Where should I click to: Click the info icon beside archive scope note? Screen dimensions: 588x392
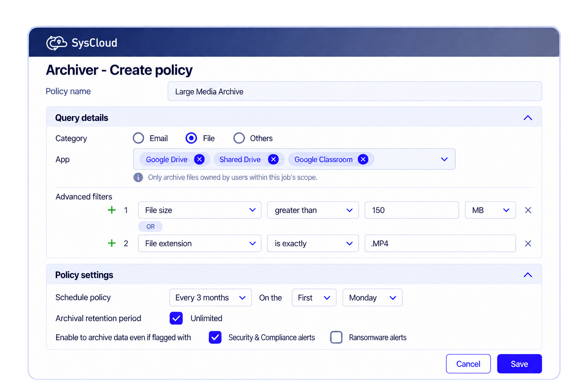coord(138,178)
